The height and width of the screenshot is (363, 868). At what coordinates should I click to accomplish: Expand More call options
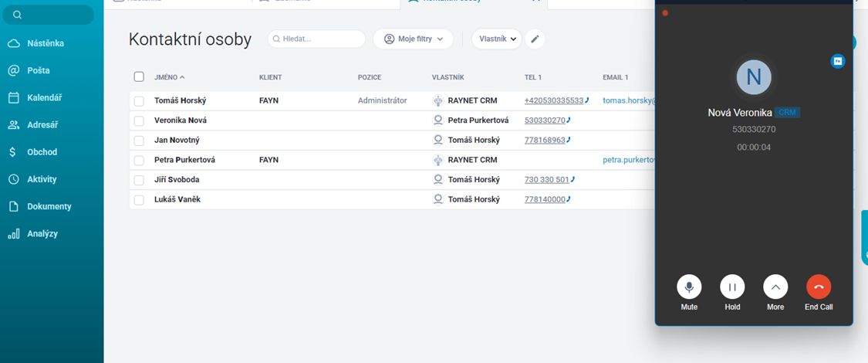775,287
